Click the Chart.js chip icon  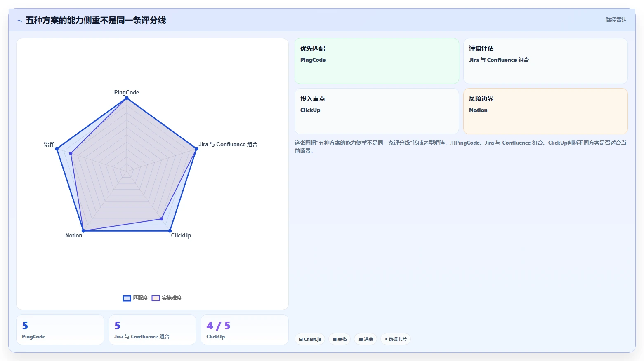click(301, 340)
